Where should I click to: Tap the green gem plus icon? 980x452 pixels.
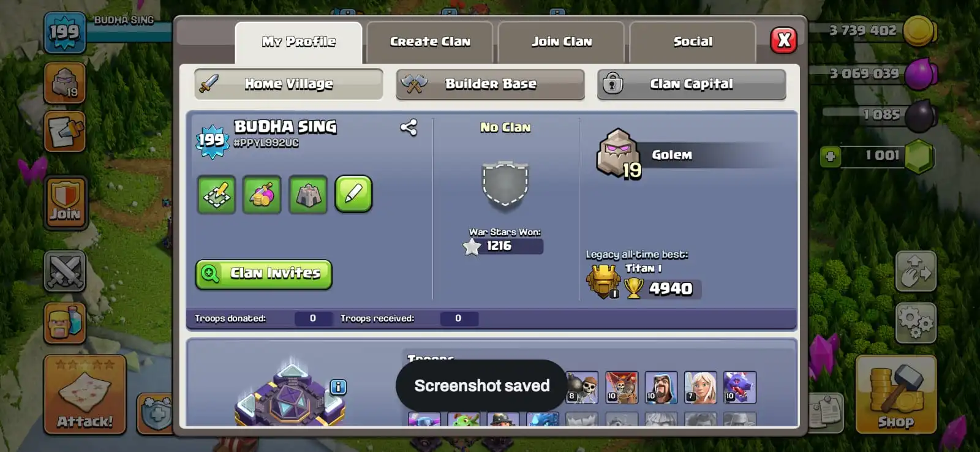[831, 156]
